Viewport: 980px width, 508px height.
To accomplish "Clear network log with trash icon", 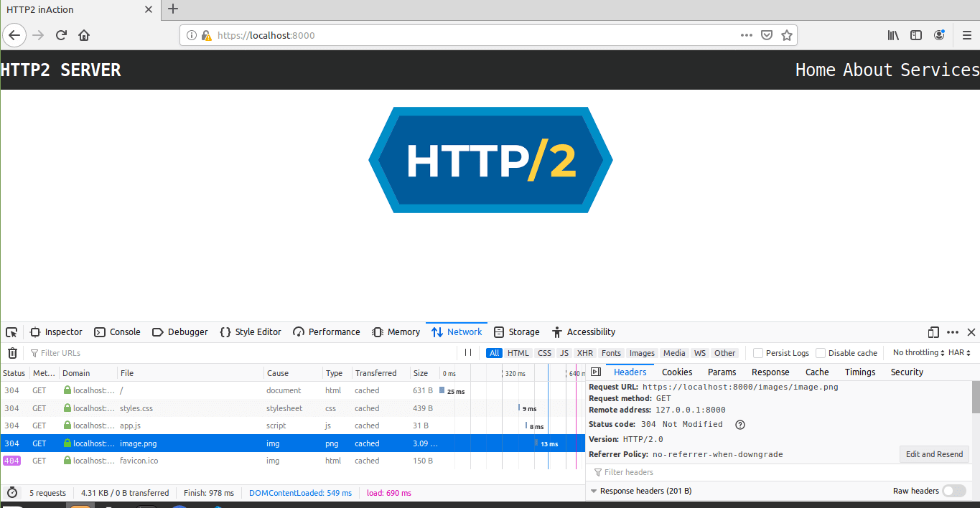I will pyautogui.click(x=12, y=353).
